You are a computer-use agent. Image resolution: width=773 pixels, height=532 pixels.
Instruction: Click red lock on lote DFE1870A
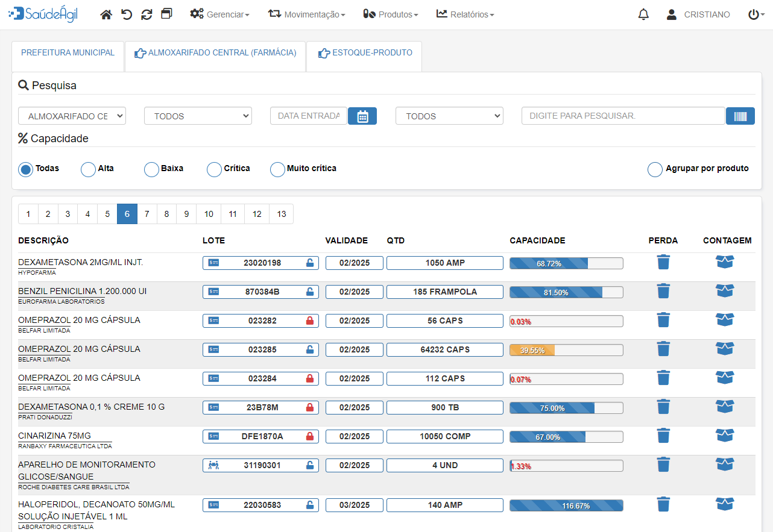310,437
